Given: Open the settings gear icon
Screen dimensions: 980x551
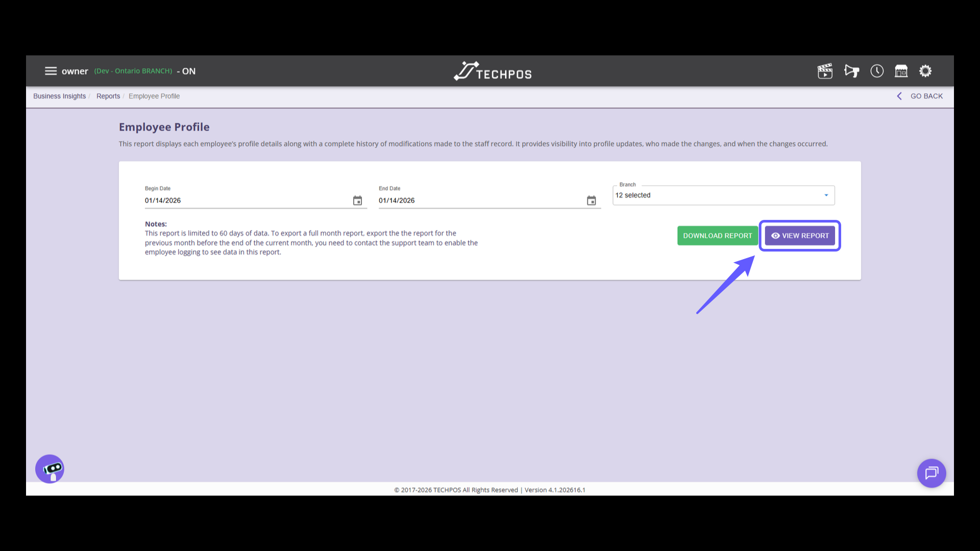Looking at the screenshot, I should point(925,71).
